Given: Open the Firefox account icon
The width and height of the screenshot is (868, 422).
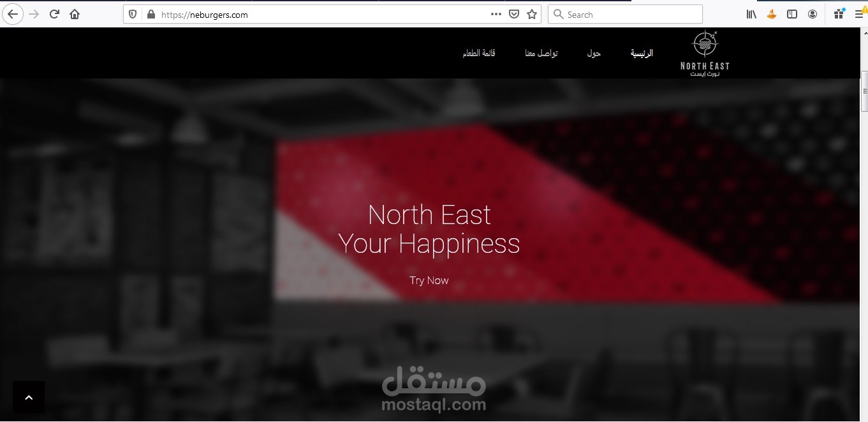Looking at the screenshot, I should click(x=813, y=14).
